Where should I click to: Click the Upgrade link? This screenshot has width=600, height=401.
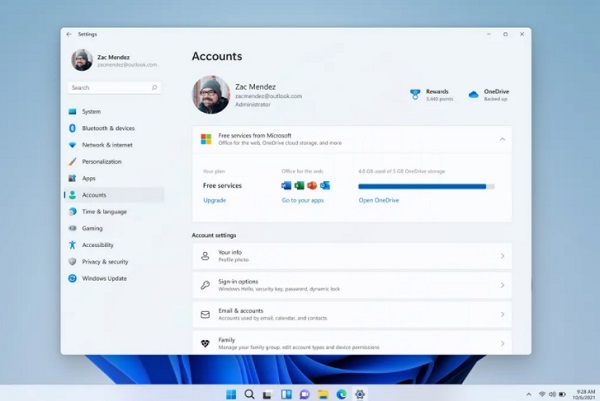[215, 200]
